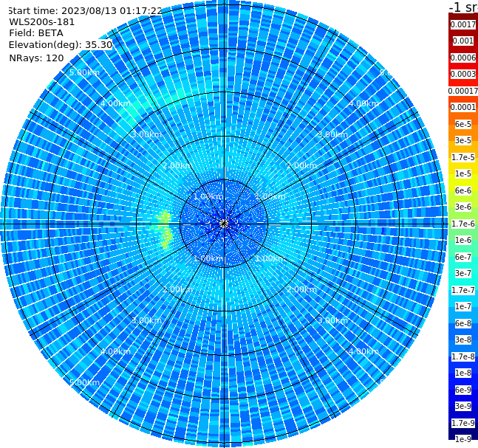The image size is (478, 448).
Task: Click the plot center where range spokes meet
Action: coord(224,224)
